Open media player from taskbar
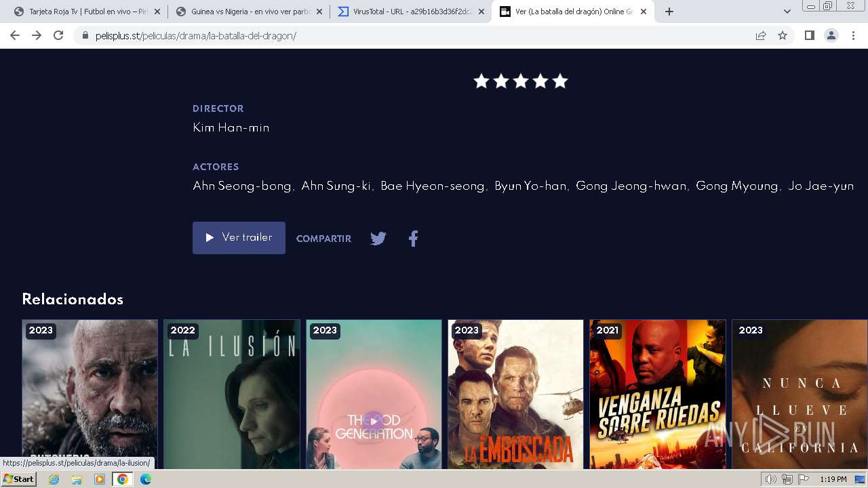Viewport: 868px width, 488px height. [x=100, y=479]
